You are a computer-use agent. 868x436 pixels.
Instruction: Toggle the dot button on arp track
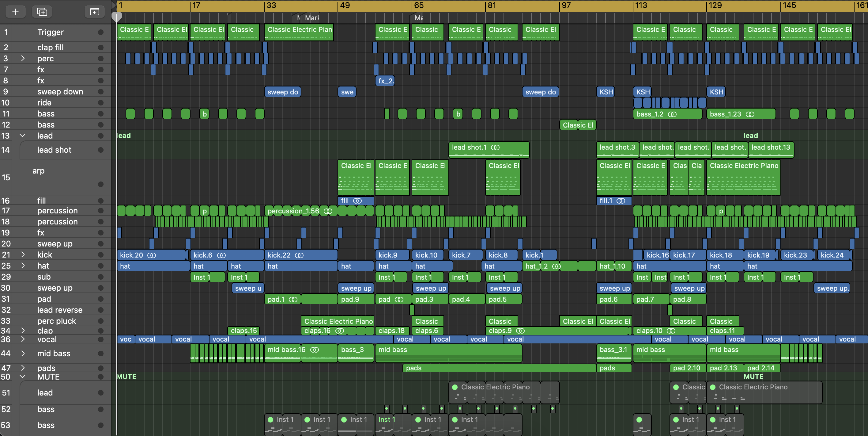coord(100,184)
